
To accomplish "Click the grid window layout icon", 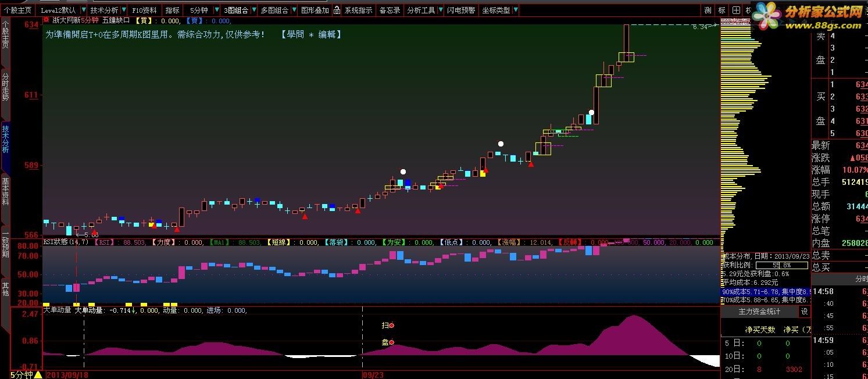I will 735,10.
